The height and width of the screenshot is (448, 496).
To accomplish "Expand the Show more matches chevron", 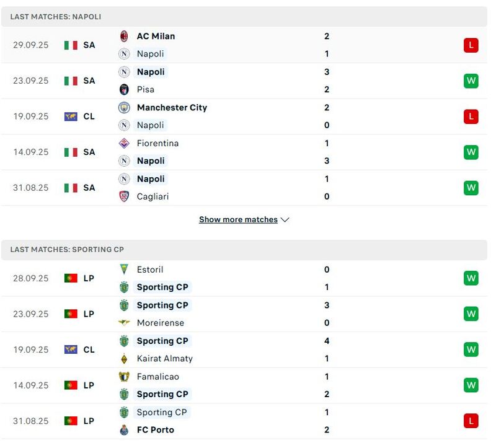I will [285, 219].
